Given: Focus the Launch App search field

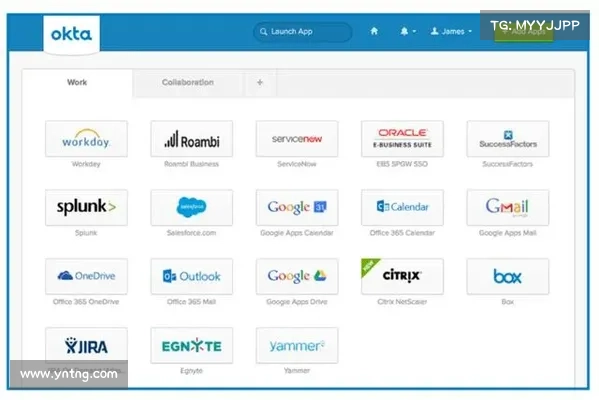Looking at the screenshot, I should tap(302, 31).
